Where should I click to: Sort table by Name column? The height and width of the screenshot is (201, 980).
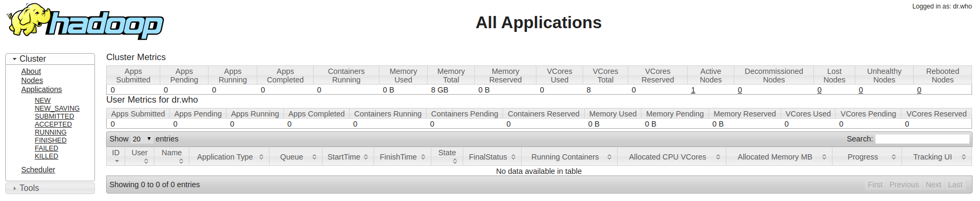[x=171, y=156]
